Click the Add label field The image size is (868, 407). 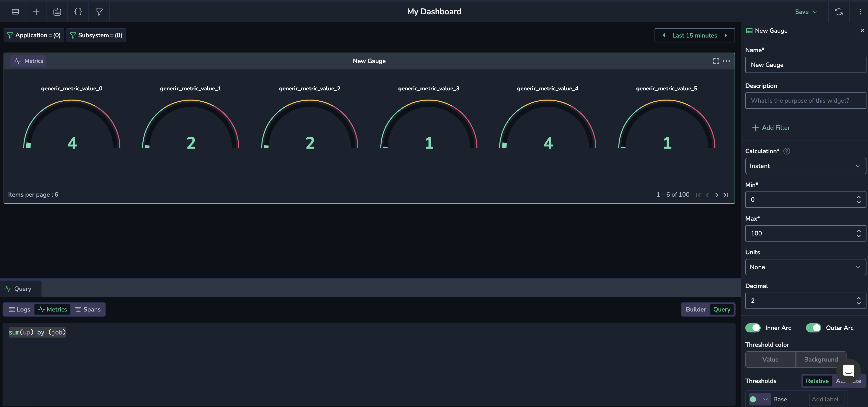coord(827,399)
